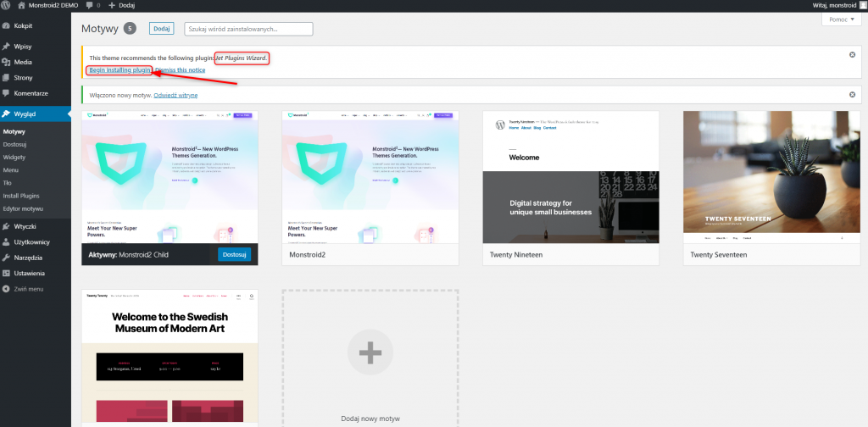Open the Edytor motywu submenu item
The image size is (868, 427).
coord(23,208)
